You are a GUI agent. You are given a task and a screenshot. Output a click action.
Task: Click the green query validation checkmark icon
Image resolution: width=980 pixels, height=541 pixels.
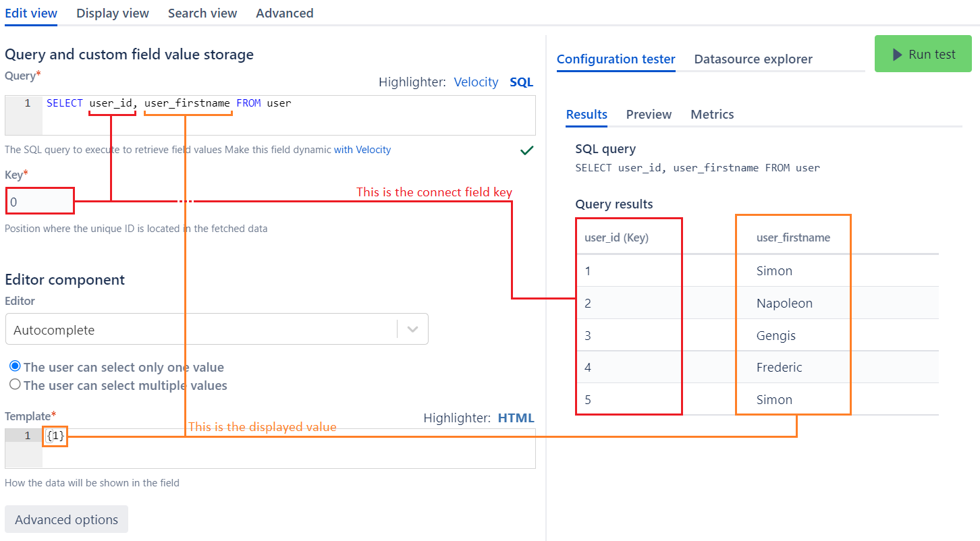pyautogui.click(x=527, y=150)
